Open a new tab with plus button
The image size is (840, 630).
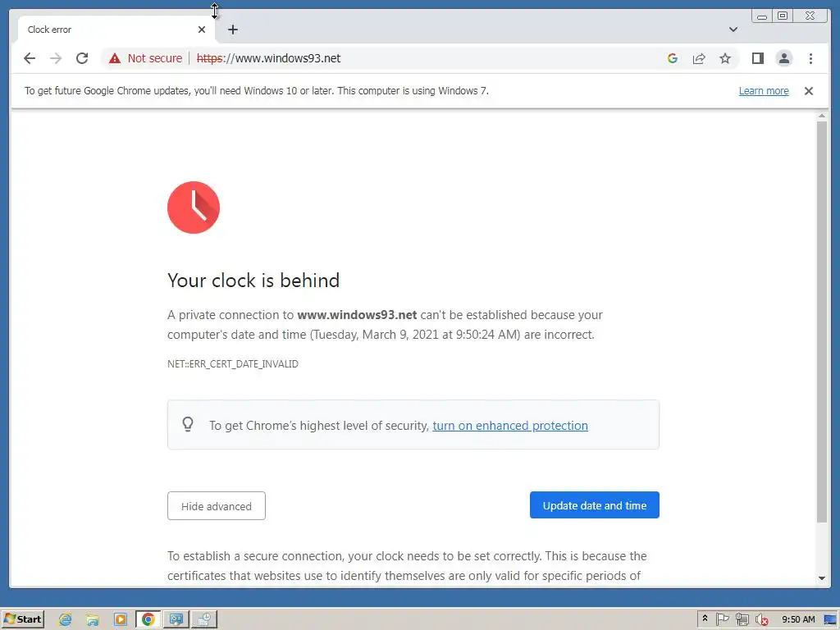[x=232, y=30]
